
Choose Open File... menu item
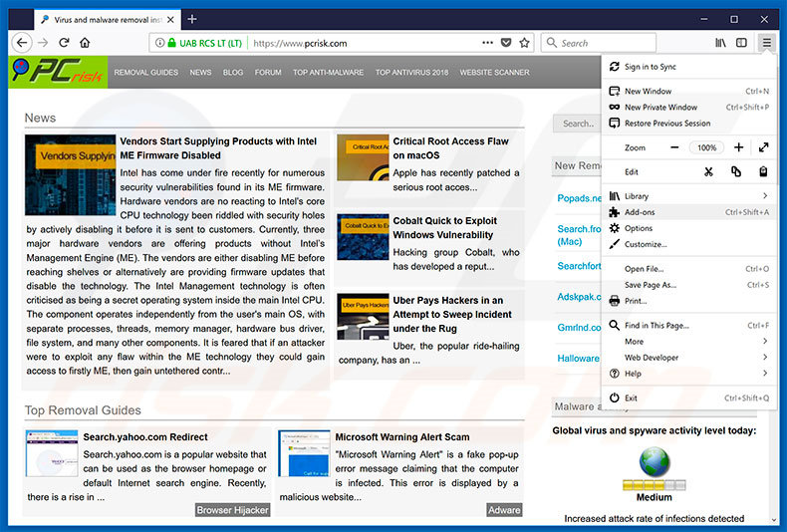pos(689,269)
